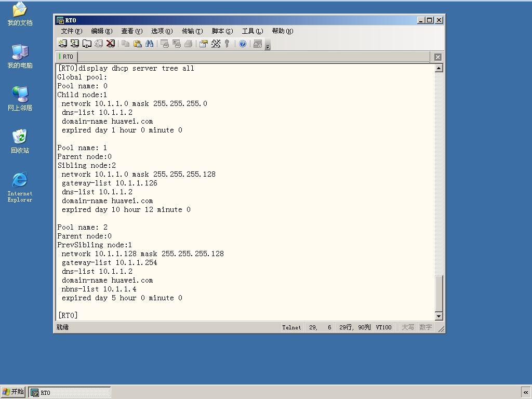
Task: Close the RT0 window
Action: coord(439,20)
